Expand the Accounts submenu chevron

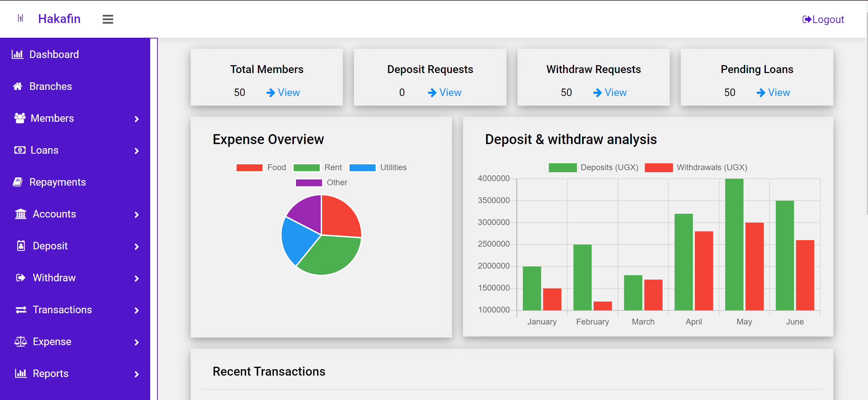(x=137, y=215)
